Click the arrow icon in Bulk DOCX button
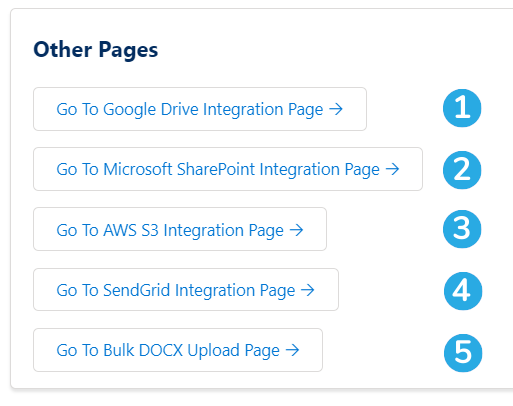Screen dimensions: 513x406 tap(293, 350)
